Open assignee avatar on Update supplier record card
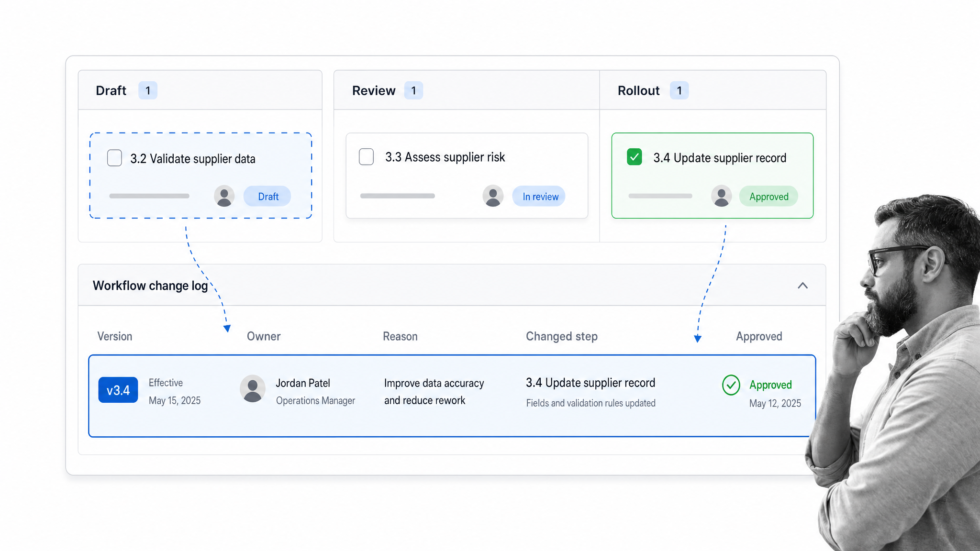Screen dimensions: 980x551 tap(721, 196)
